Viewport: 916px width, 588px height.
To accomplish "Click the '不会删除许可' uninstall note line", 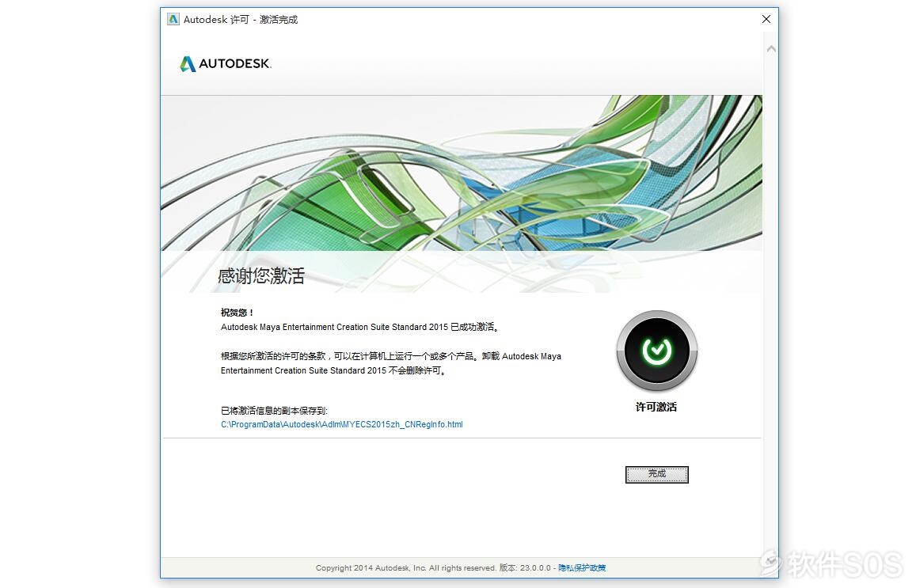I will tap(333, 371).
